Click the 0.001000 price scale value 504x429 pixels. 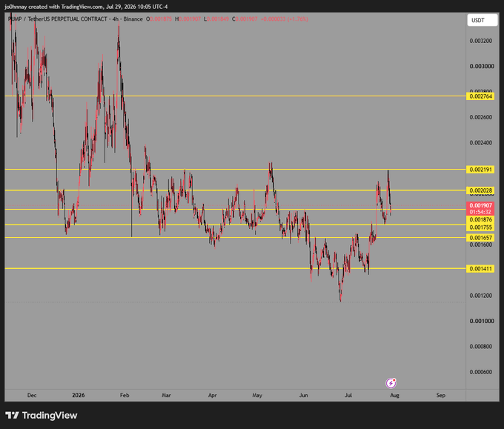pyautogui.click(x=482, y=321)
